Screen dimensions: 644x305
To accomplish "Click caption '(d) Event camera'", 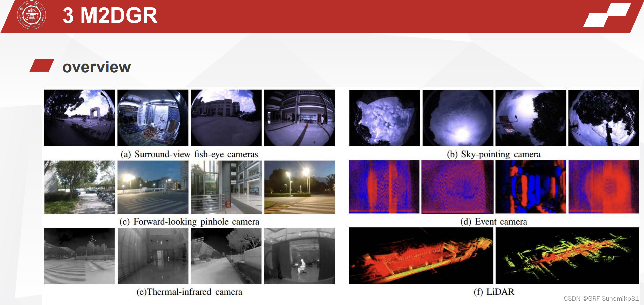I will (x=494, y=222).
